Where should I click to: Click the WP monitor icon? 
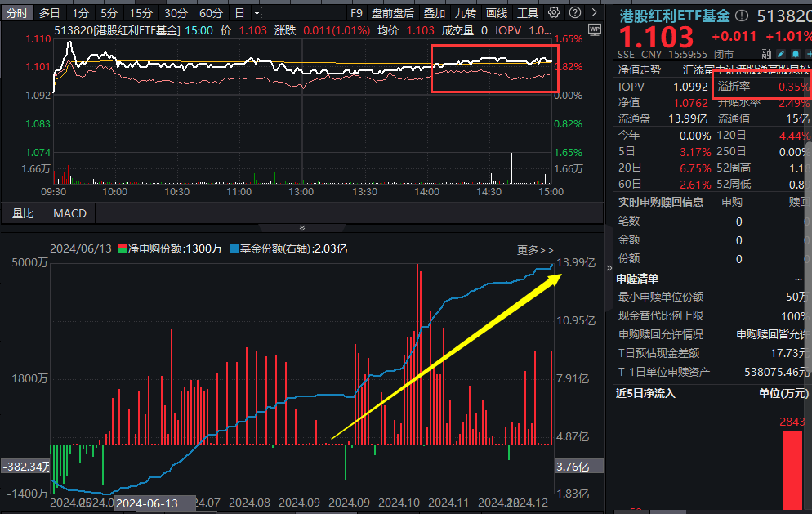595,30
